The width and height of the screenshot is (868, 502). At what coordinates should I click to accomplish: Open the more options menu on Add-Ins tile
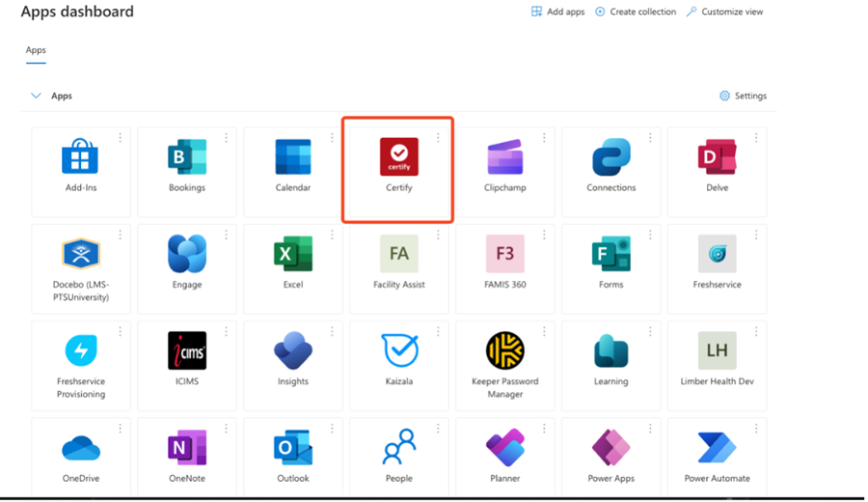(x=121, y=137)
